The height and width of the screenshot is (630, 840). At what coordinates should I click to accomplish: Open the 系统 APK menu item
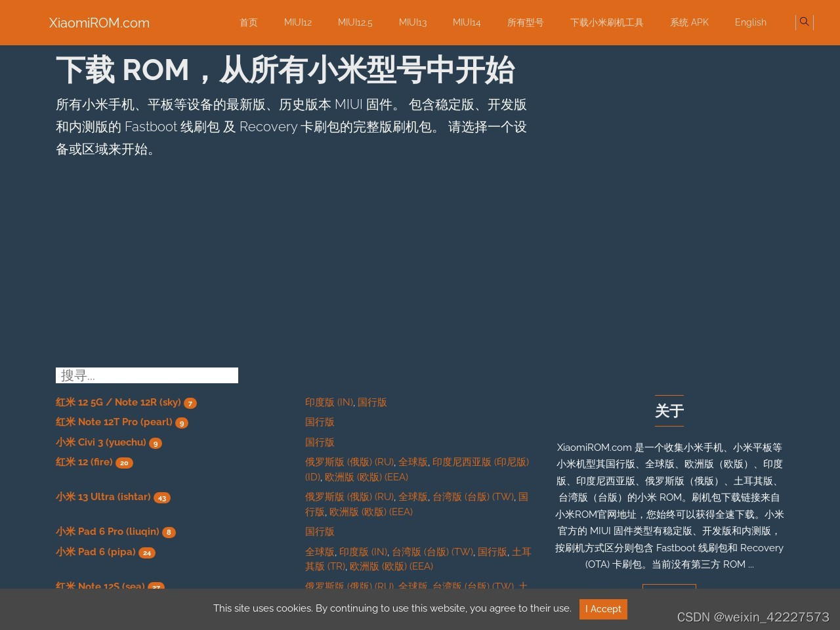[689, 22]
